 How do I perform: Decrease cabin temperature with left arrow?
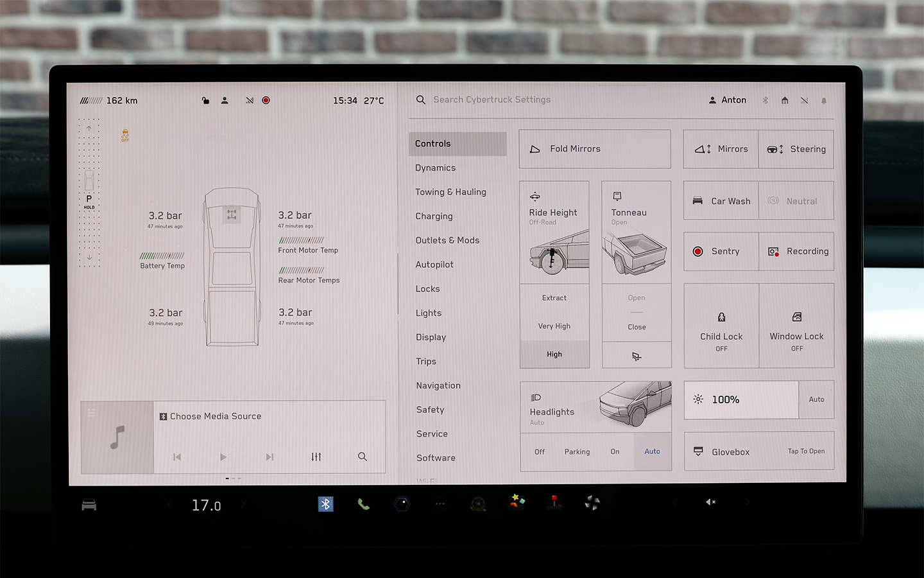pyautogui.click(x=170, y=505)
